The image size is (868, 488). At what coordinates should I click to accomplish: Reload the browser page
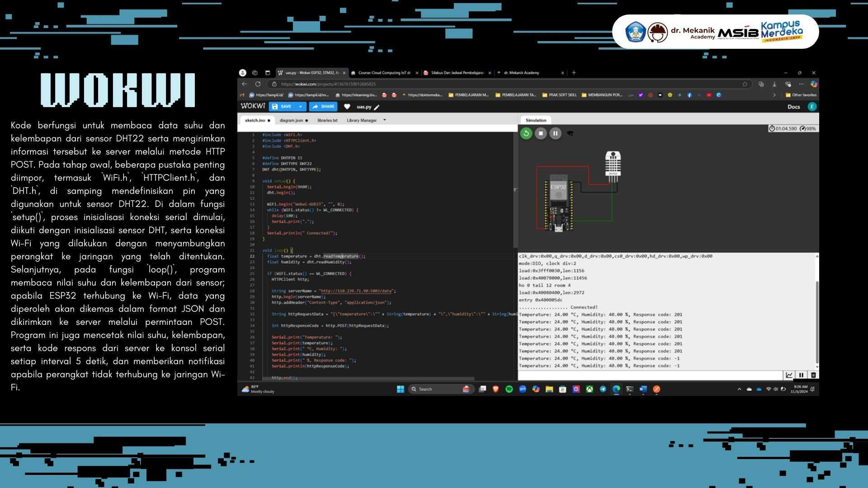(x=258, y=84)
